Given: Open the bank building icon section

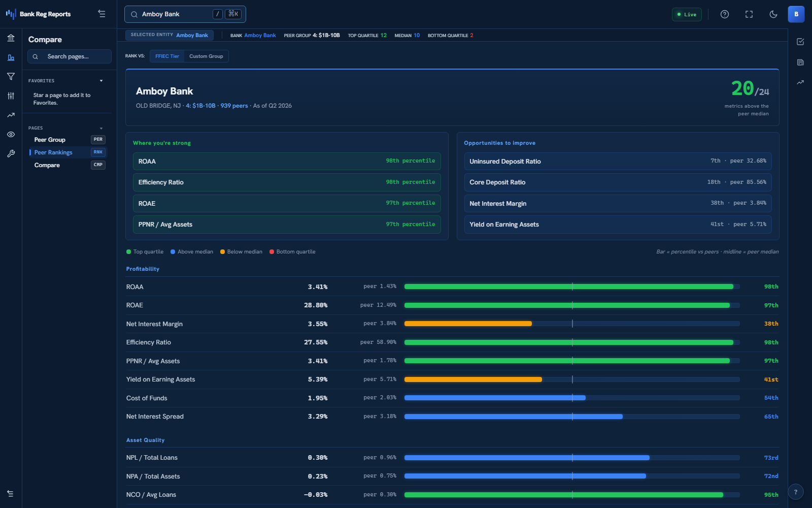Looking at the screenshot, I should coord(11,38).
